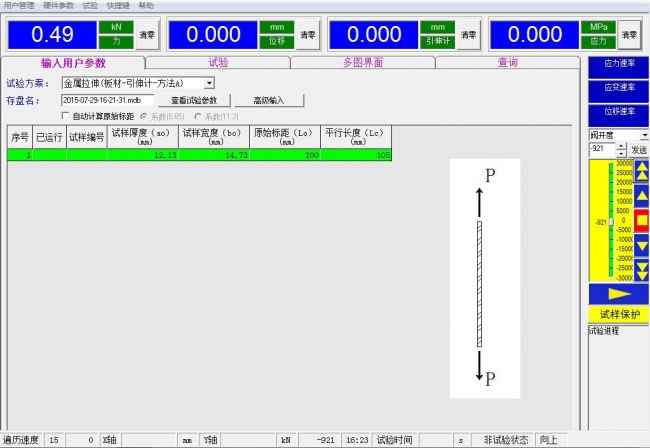Click the single up arrow move icon

[642, 196]
